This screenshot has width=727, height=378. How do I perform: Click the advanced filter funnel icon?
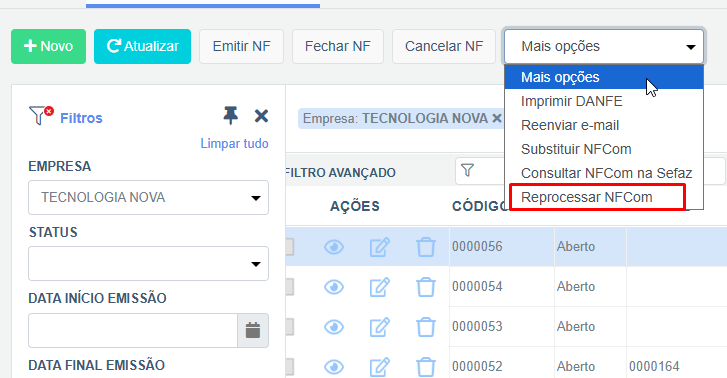pyautogui.click(x=467, y=171)
